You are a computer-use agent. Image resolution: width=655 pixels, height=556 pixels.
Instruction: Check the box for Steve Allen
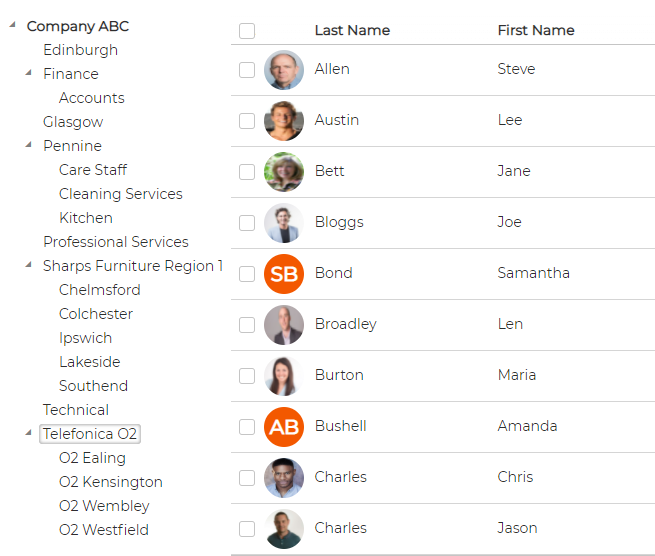(x=247, y=70)
